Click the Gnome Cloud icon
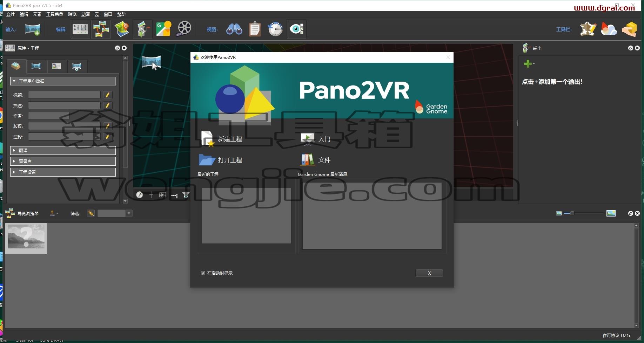 [609, 29]
